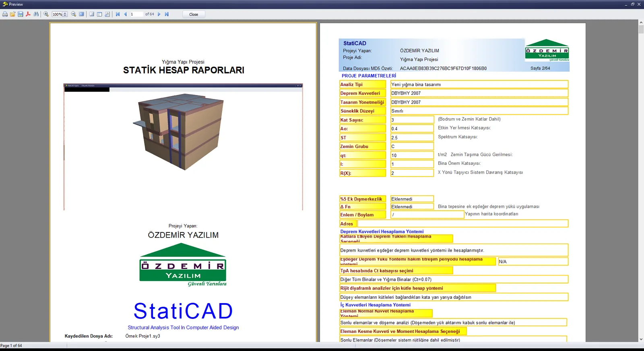
Task: Open a report file with folder icon
Action: pos(12,14)
